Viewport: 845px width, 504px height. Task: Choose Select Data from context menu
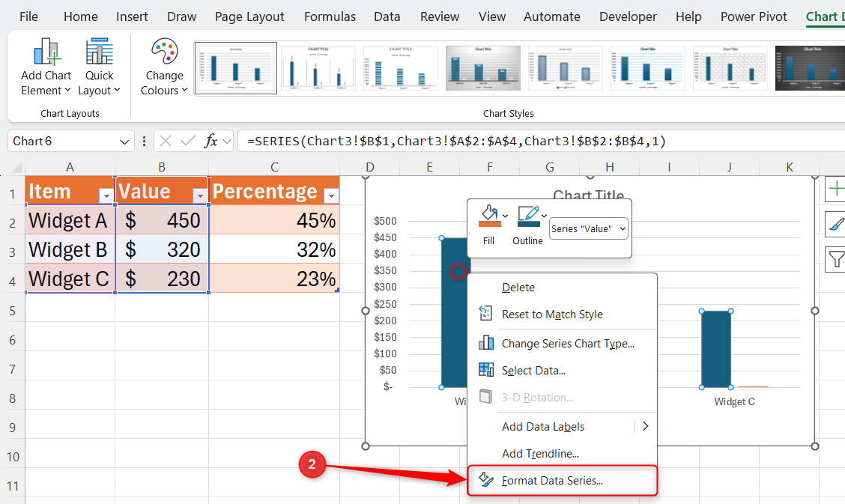tap(562, 371)
